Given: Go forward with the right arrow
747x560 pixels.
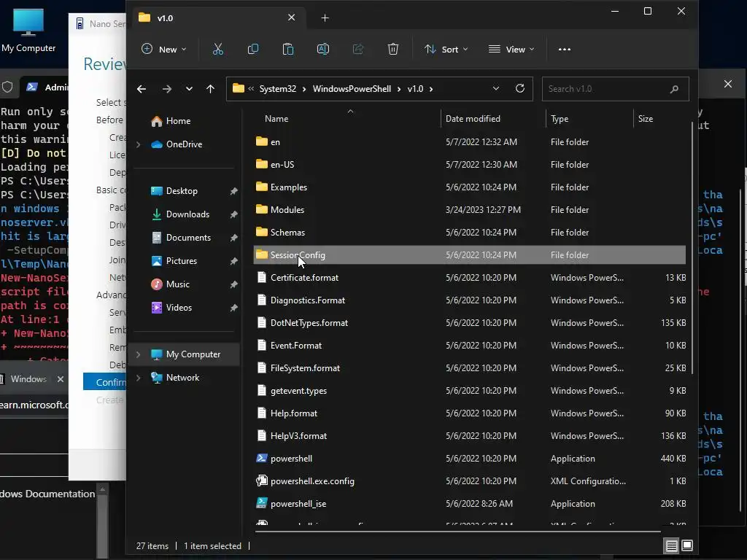Looking at the screenshot, I should [x=167, y=89].
